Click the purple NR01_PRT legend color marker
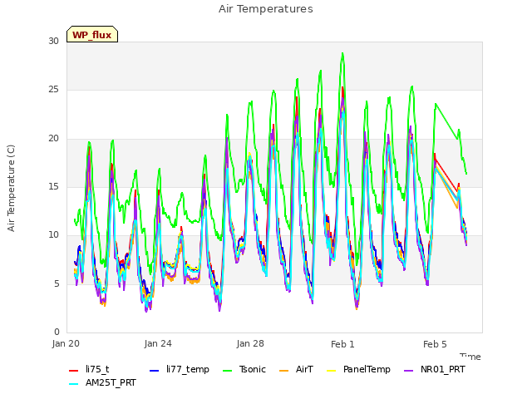 point(408,371)
